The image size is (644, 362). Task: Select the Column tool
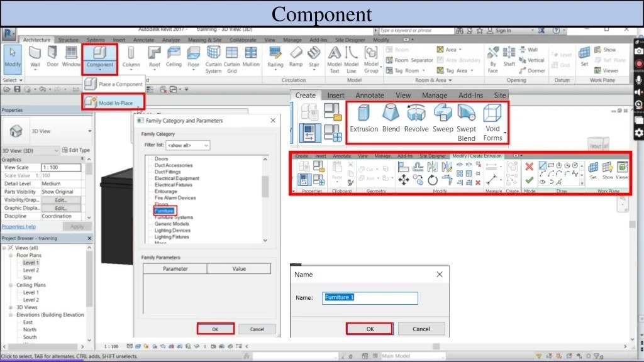tap(131, 57)
